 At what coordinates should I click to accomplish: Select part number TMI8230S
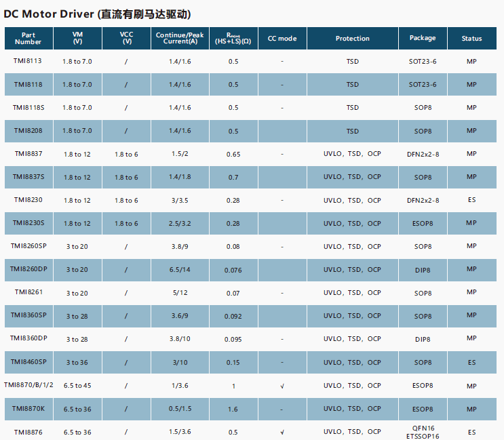pos(28,222)
